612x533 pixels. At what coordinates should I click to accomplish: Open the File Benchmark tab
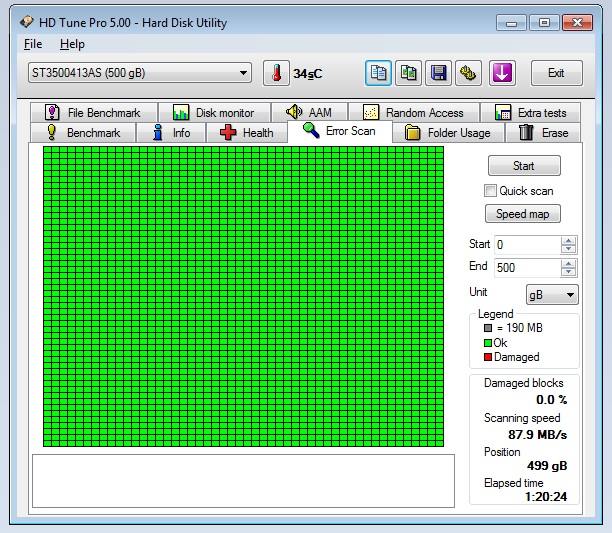pos(94,113)
